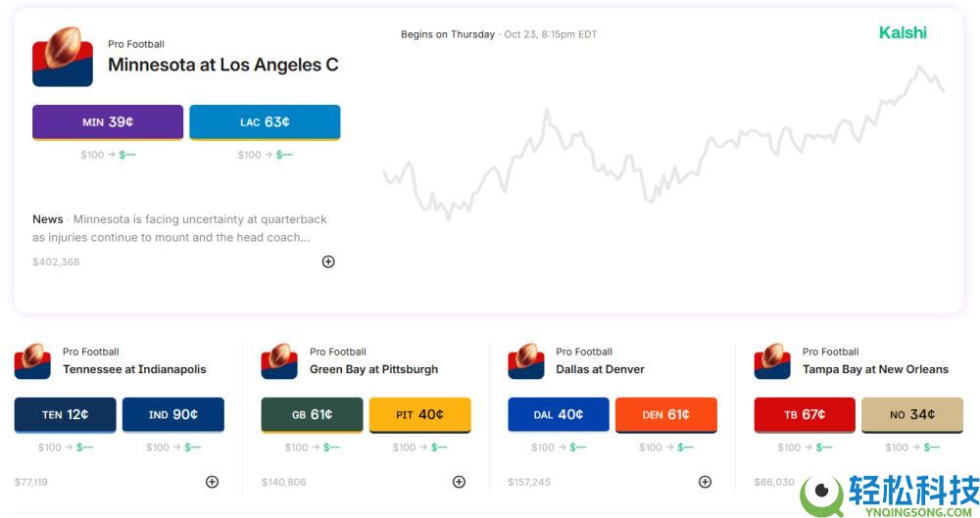The width and height of the screenshot is (980, 518).
Task: Expand the Tennessee at Indianapolis plus icon
Action: [x=212, y=482]
